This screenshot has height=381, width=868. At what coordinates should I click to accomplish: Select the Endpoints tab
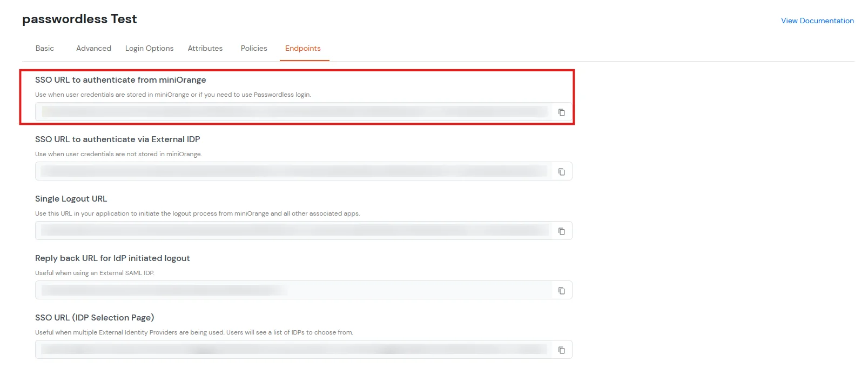tap(303, 48)
